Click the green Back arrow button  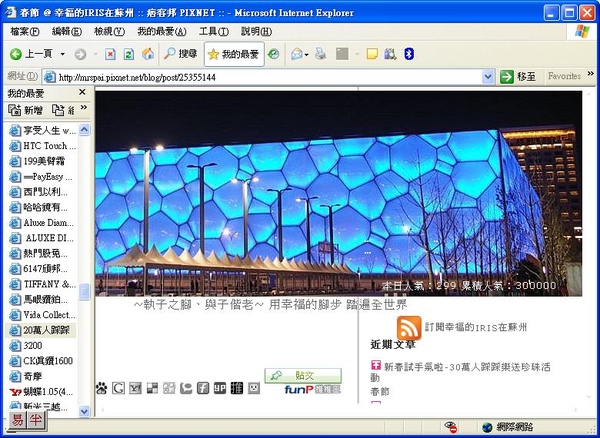(16, 54)
